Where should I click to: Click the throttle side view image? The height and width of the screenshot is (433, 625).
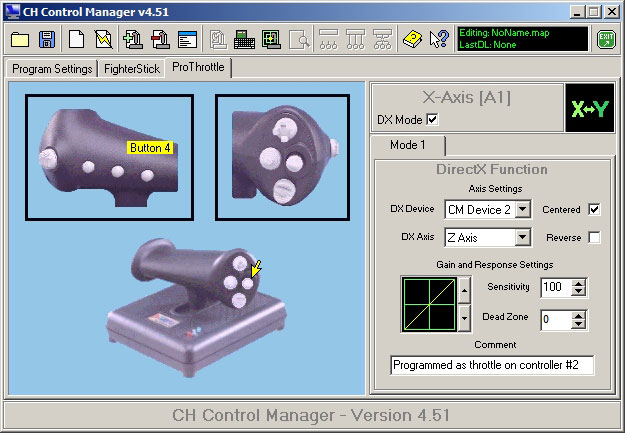pyautogui.click(x=110, y=157)
